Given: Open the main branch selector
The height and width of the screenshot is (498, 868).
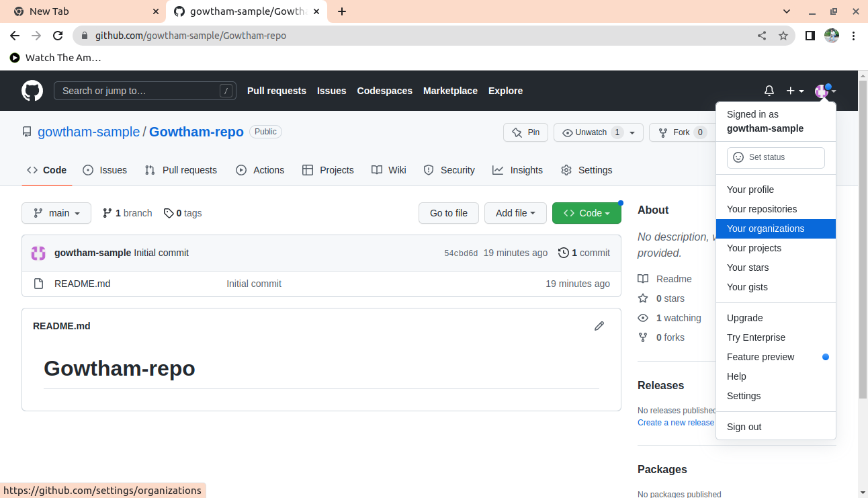Looking at the screenshot, I should click(56, 213).
